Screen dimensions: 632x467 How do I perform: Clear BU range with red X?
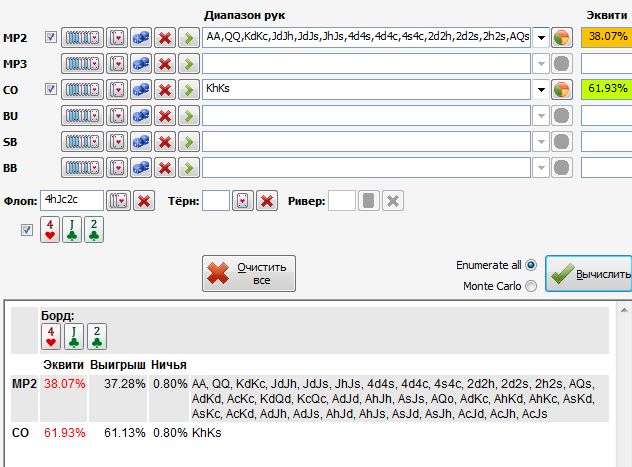[x=164, y=116]
